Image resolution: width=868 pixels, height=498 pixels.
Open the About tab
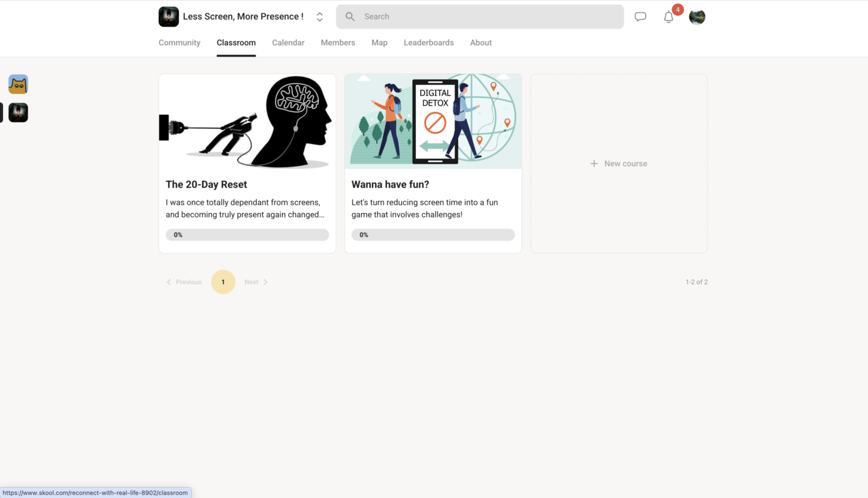point(481,43)
